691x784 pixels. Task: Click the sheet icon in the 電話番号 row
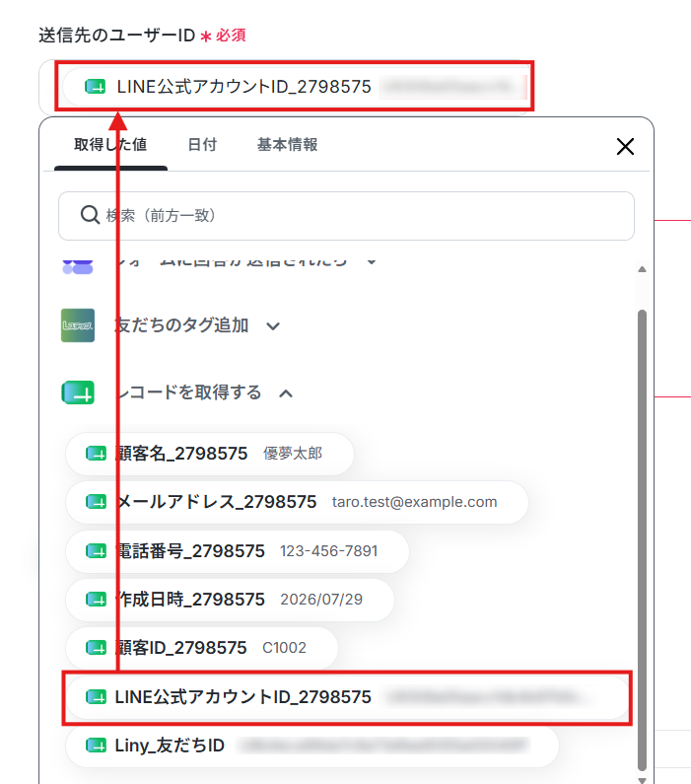[x=96, y=551]
